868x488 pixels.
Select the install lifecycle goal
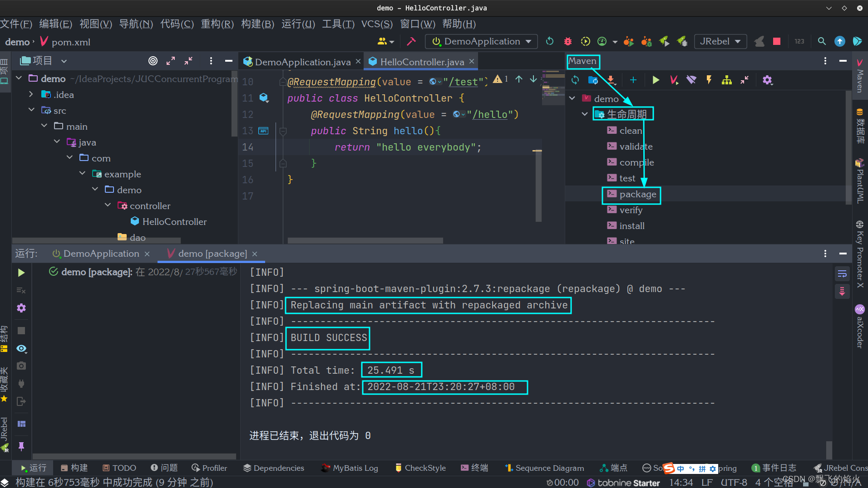(631, 226)
